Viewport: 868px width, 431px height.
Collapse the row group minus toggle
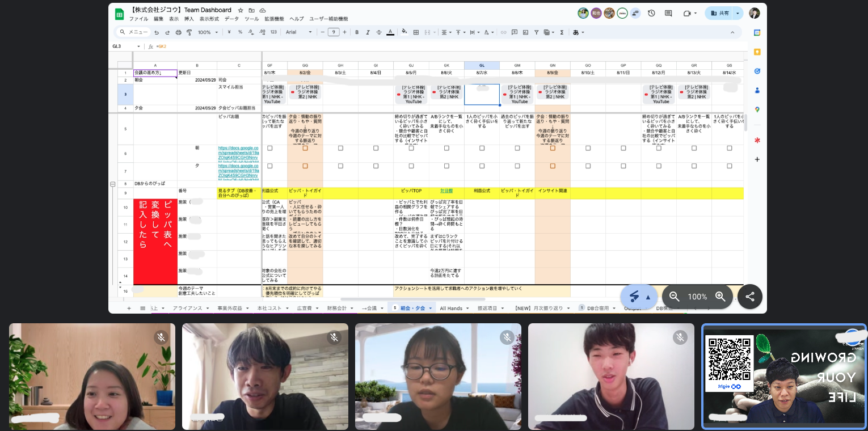(x=113, y=184)
